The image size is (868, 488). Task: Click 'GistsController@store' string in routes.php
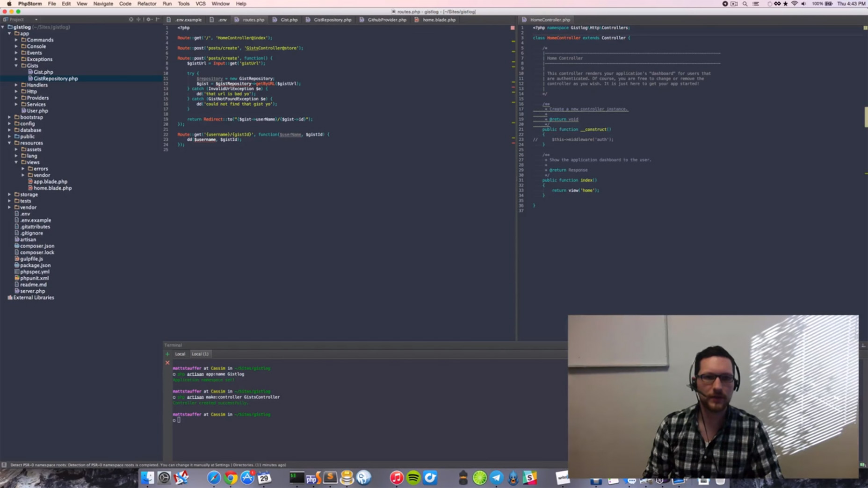272,48
